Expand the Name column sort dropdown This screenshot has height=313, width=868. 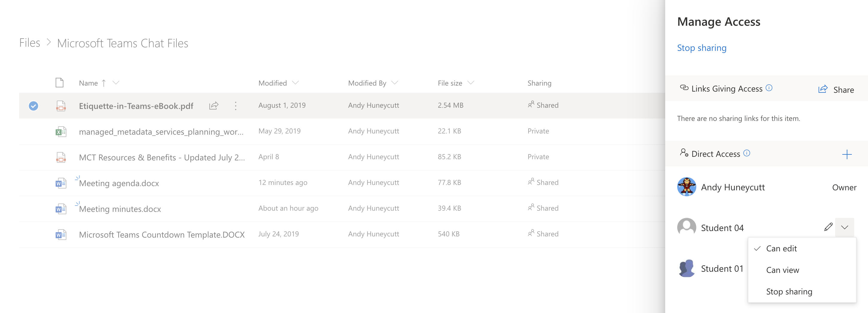116,83
